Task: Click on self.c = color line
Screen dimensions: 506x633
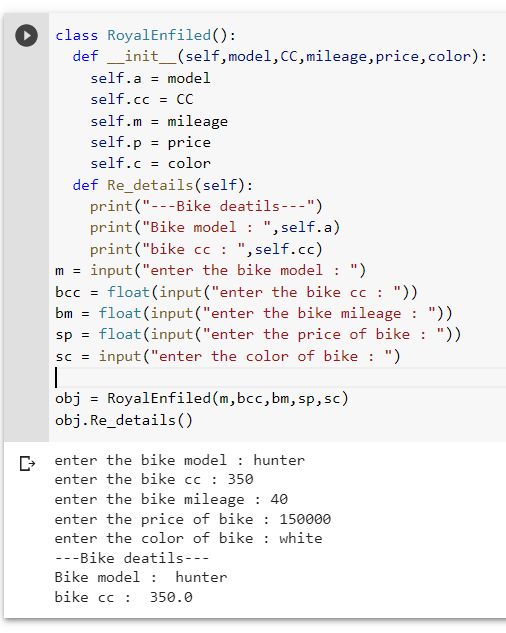Action: pos(150,163)
